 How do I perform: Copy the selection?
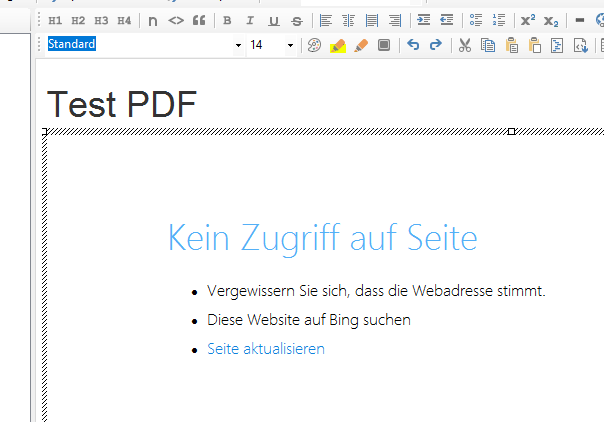click(x=488, y=45)
